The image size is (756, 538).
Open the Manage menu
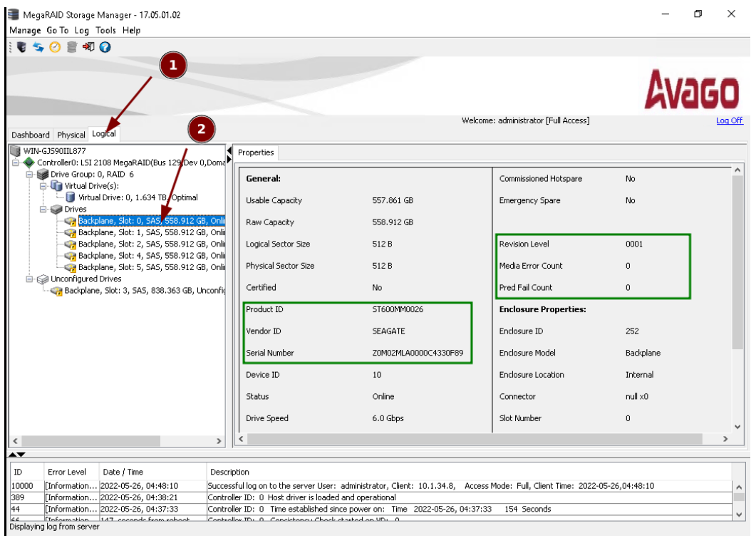(x=25, y=30)
